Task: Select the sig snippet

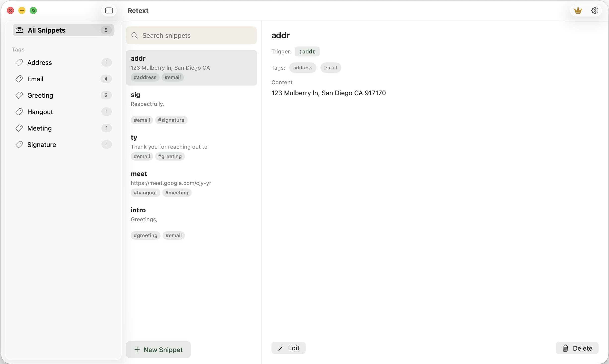Action: tap(191, 107)
